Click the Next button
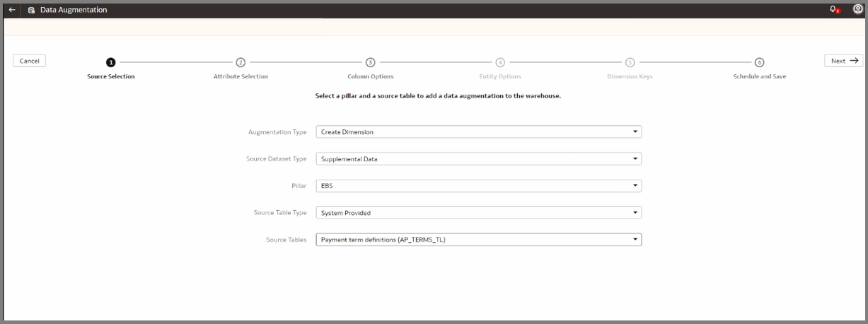The height and width of the screenshot is (324, 868). point(843,61)
